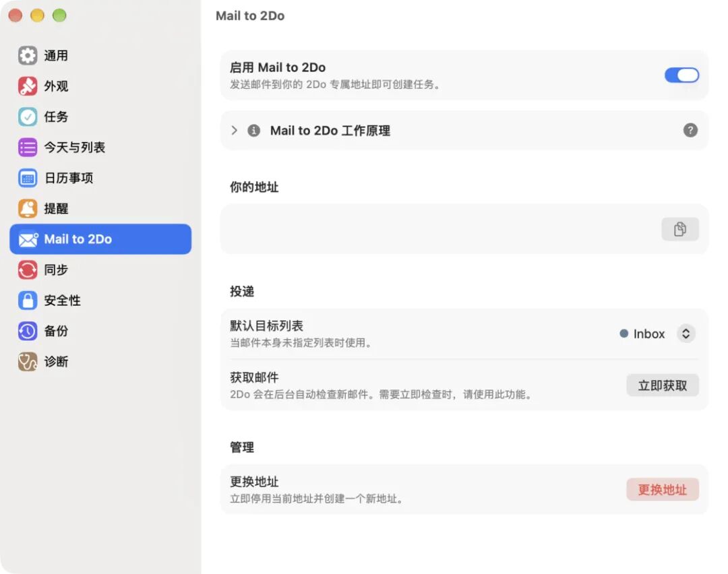Image resolution: width=728 pixels, height=574 pixels.
Task: Minimize the window with yellow button
Action: (37, 15)
